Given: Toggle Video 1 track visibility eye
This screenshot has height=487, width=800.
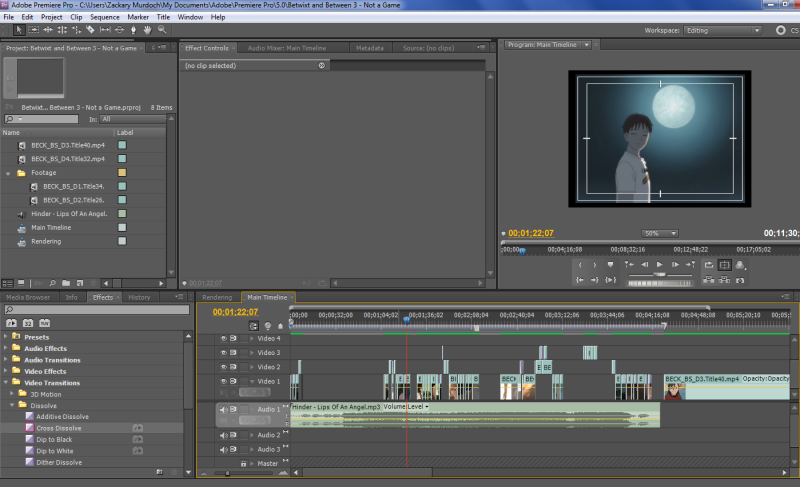Looking at the screenshot, I should pyautogui.click(x=223, y=381).
